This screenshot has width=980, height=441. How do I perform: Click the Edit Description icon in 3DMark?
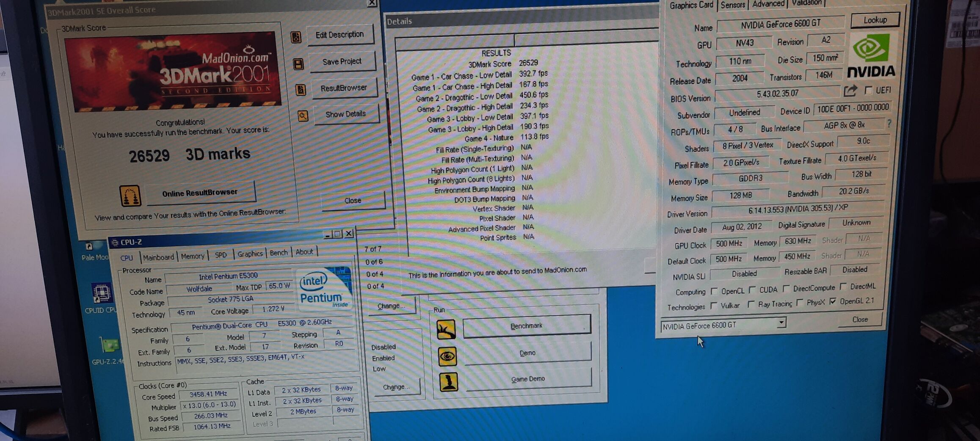pyautogui.click(x=296, y=37)
